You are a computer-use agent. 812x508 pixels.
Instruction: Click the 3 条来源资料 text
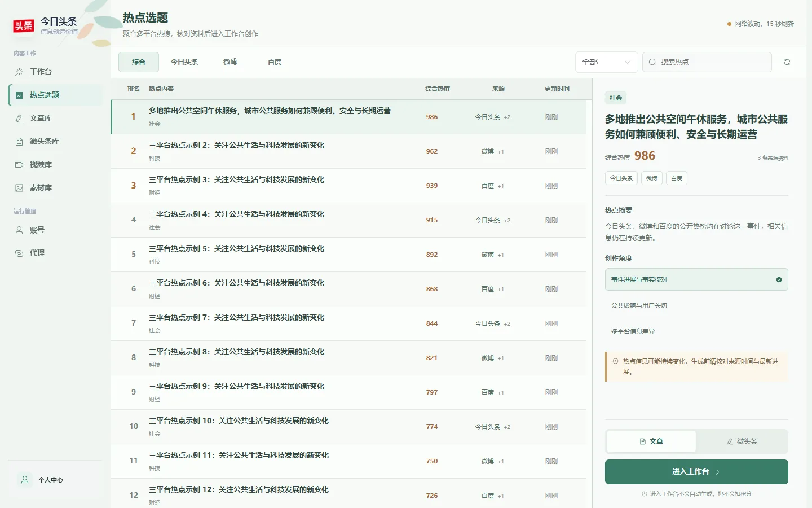(x=773, y=158)
